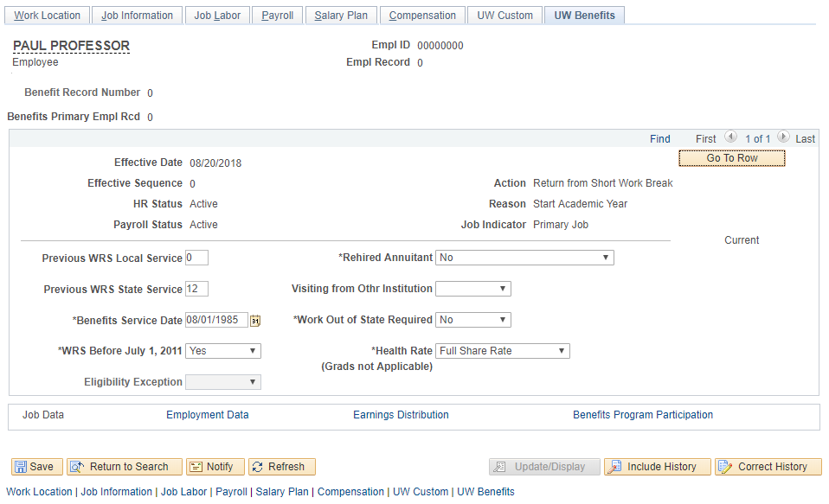Switch to the Salary Plan tab
This screenshot has height=504, width=829.
[x=341, y=16]
